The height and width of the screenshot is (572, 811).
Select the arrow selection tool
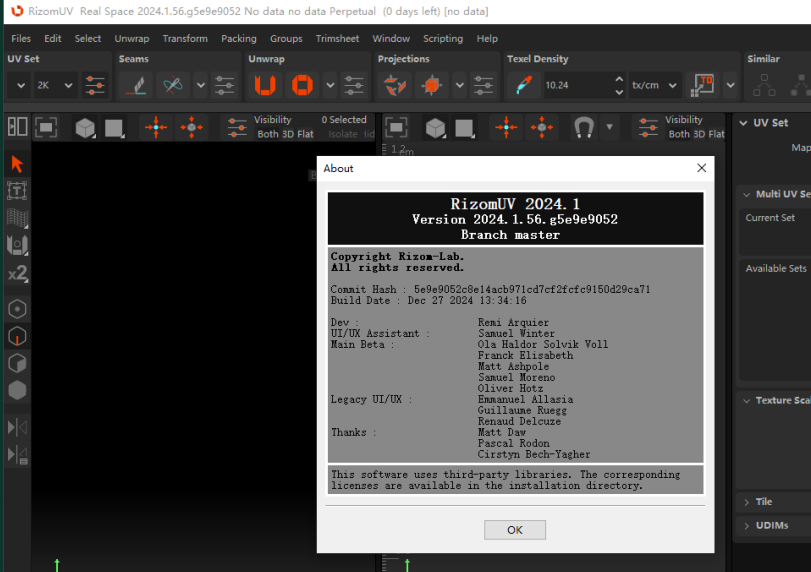(x=17, y=164)
